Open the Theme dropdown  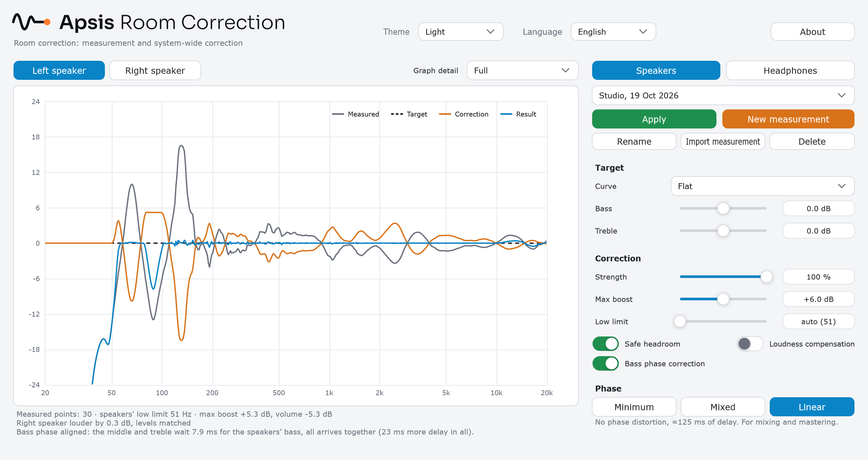[461, 32]
